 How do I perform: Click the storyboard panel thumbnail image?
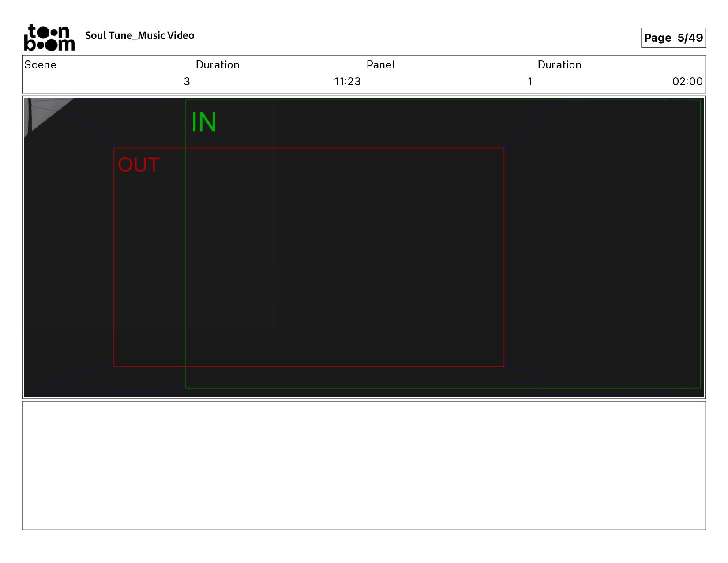(364, 247)
